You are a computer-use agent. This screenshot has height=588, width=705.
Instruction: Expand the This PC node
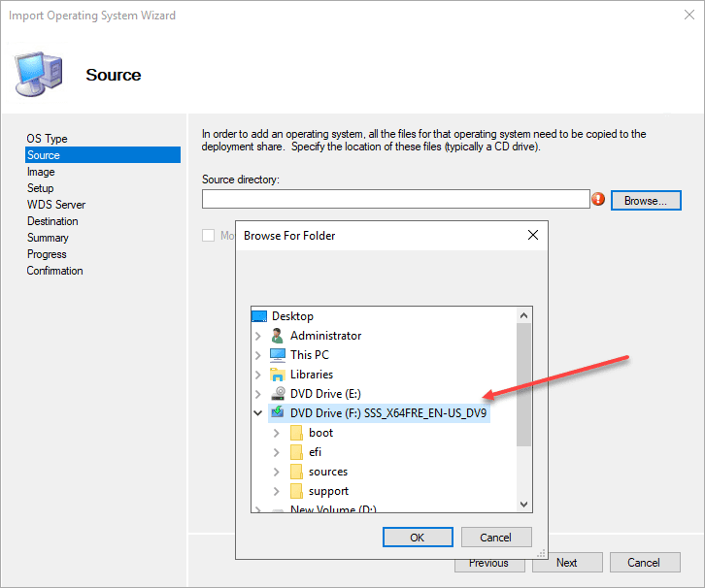coord(258,355)
